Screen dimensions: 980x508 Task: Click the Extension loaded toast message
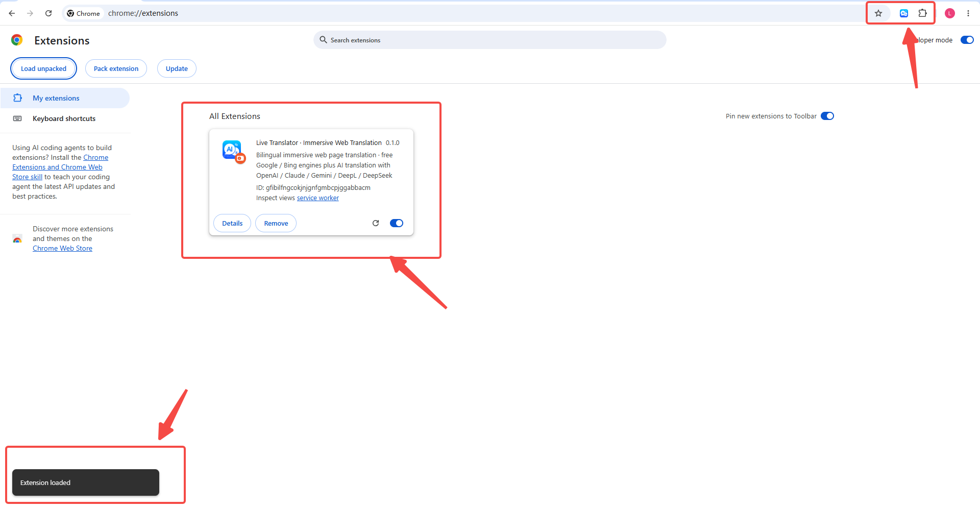(86, 482)
